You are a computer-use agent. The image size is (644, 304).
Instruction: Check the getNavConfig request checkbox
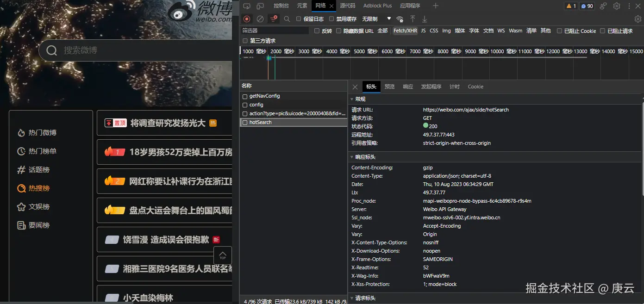[x=245, y=96]
